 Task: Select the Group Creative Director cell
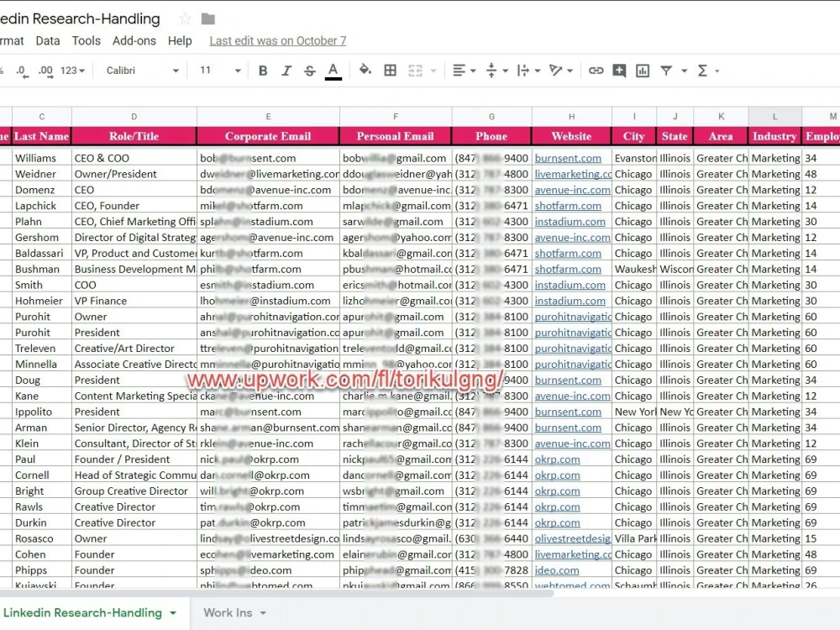(x=134, y=491)
